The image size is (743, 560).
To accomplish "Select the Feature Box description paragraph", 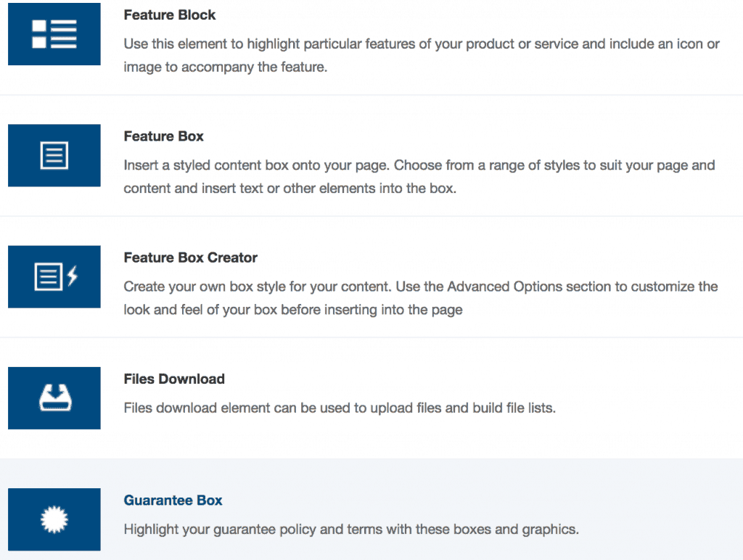I will click(x=419, y=178).
